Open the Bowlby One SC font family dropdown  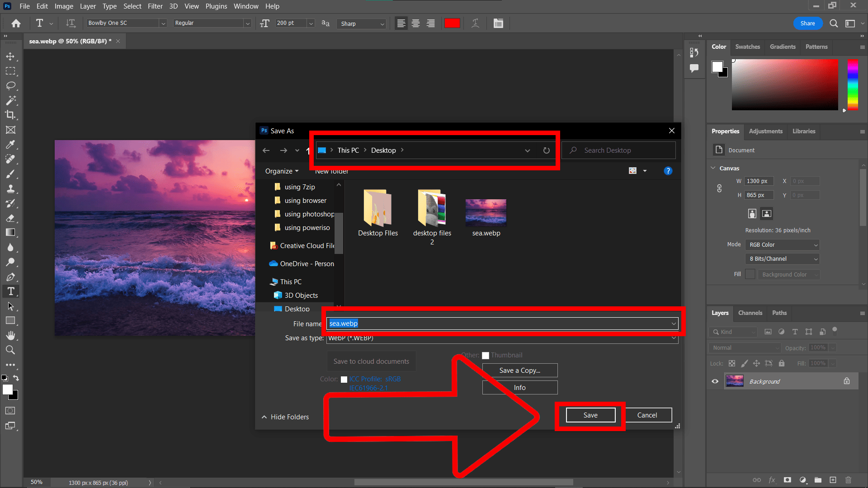(163, 23)
